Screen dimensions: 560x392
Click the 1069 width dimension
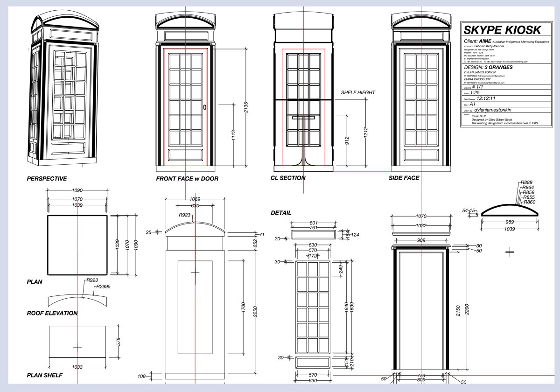pyautogui.click(x=195, y=200)
